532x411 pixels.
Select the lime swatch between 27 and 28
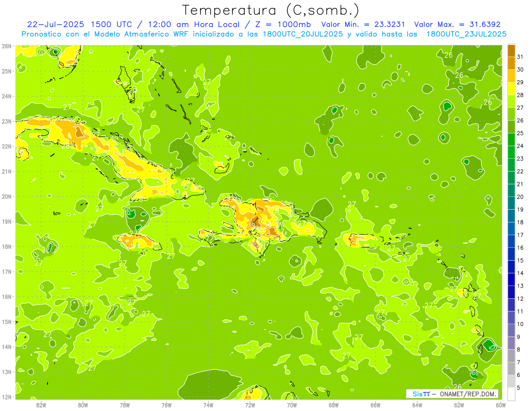[x=511, y=102]
